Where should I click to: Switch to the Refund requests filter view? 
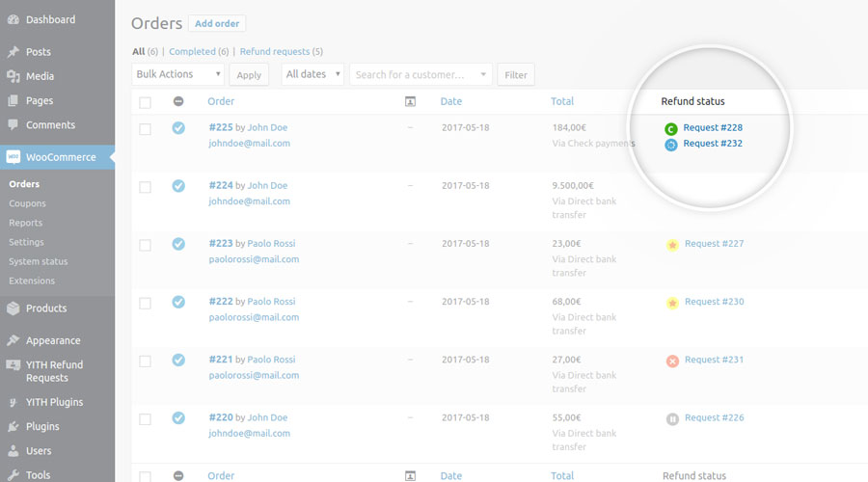click(275, 51)
